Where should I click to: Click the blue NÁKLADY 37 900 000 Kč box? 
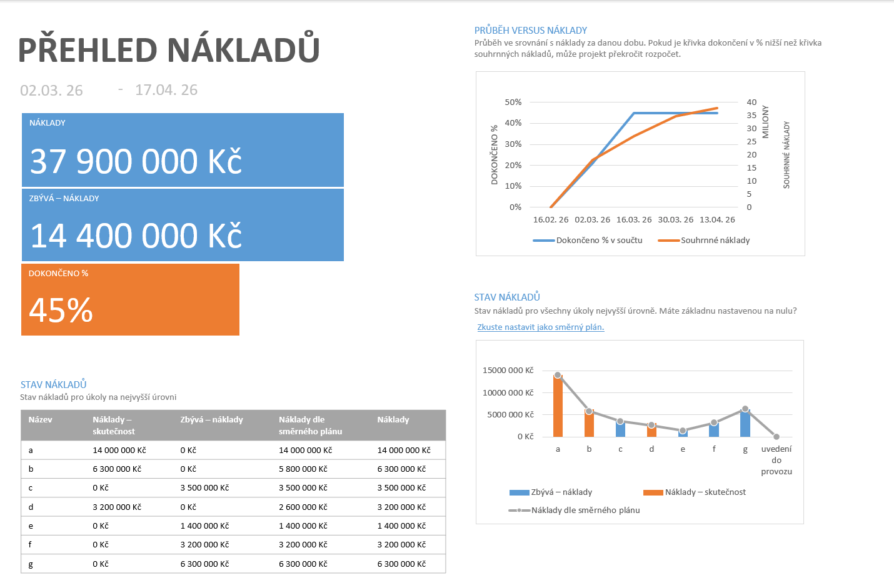[x=183, y=150]
